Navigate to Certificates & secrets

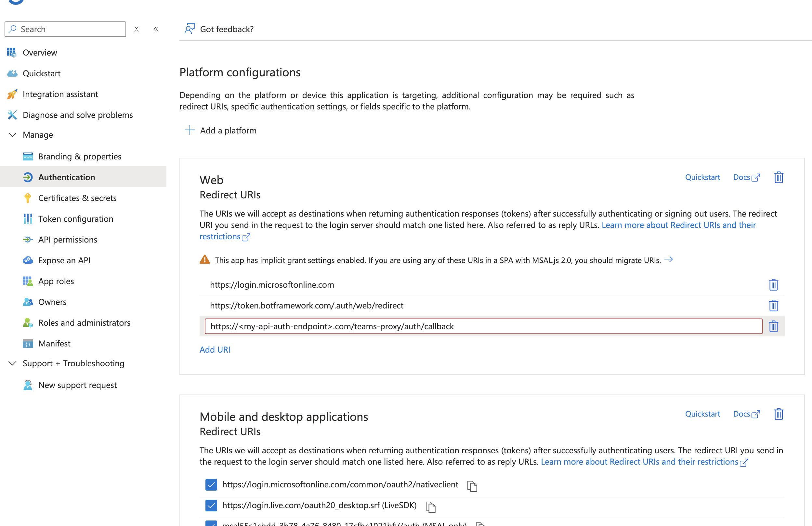click(77, 198)
